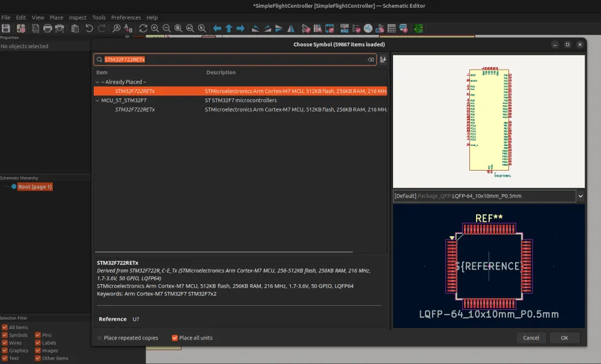Click the Paste clipboard icon
The image size is (601, 364).
tap(75, 28)
